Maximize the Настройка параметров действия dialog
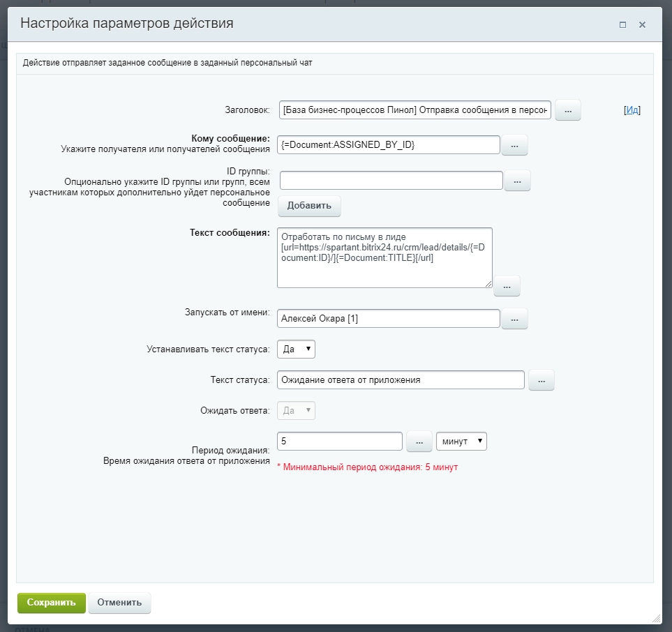 622,24
